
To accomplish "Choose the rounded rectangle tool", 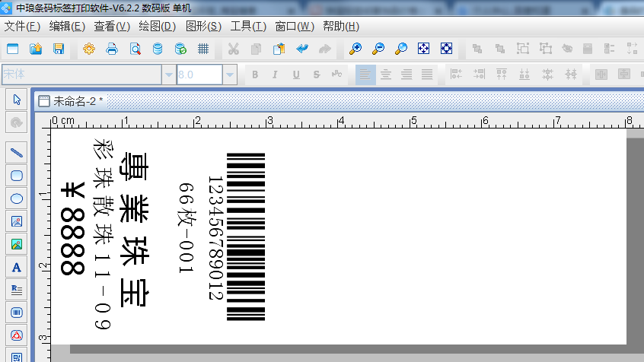I will [17, 176].
